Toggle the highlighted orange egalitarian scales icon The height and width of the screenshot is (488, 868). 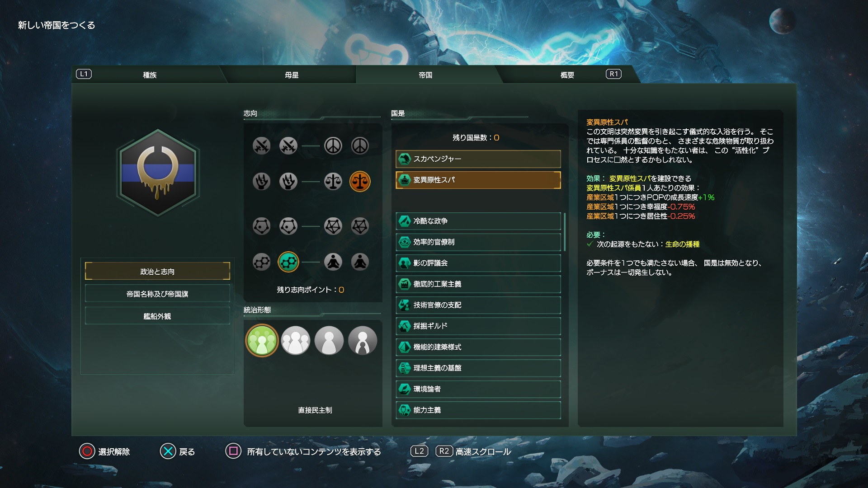[360, 182]
